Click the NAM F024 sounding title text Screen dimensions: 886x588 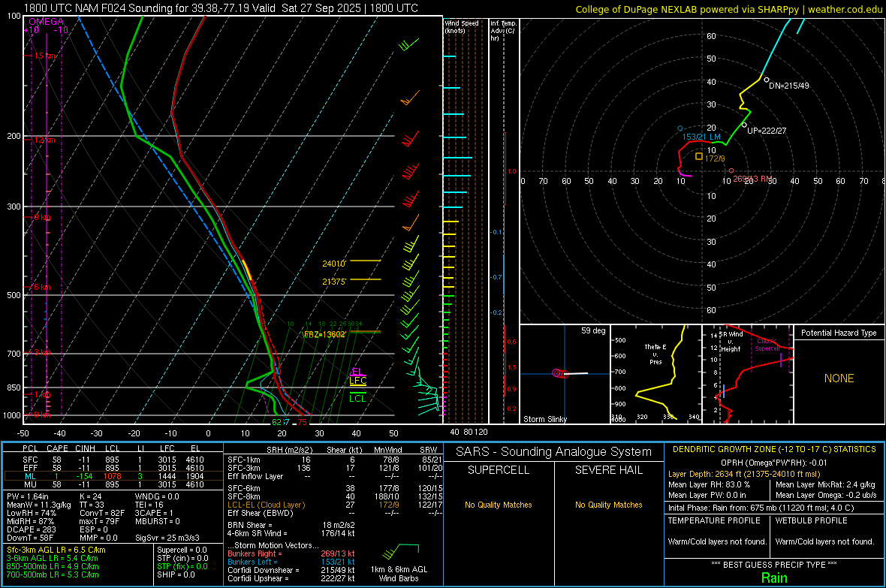coord(221,8)
